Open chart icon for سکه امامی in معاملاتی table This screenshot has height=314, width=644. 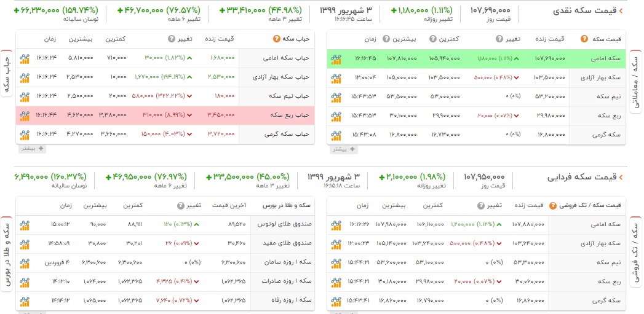pos(336,59)
